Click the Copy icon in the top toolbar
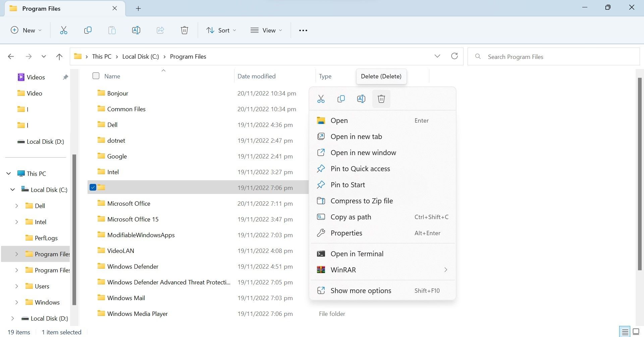 (88, 30)
